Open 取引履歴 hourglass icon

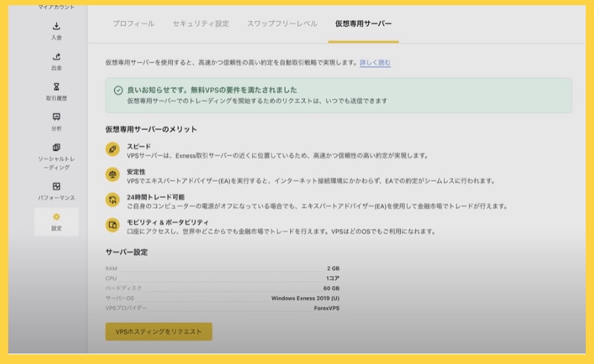pos(57,87)
